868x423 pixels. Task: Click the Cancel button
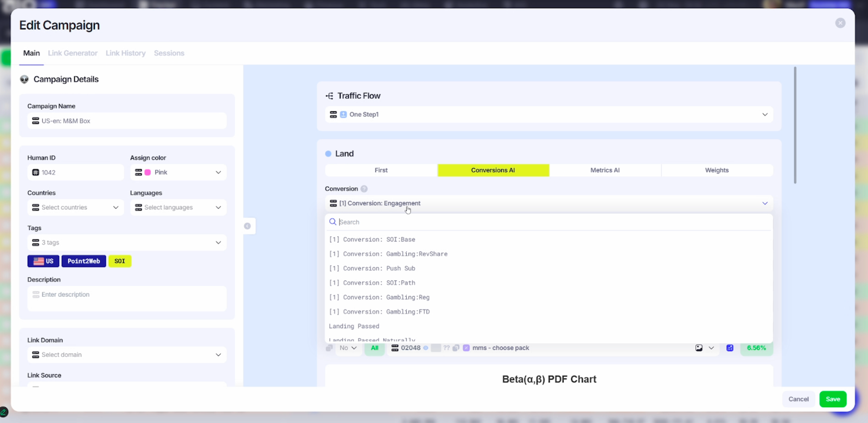click(x=798, y=399)
